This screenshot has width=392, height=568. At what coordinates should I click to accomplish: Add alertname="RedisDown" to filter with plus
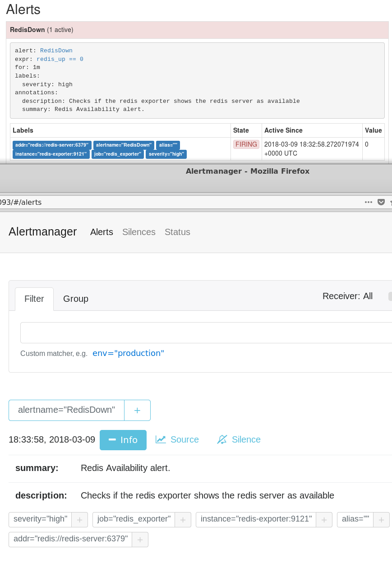[137, 410]
